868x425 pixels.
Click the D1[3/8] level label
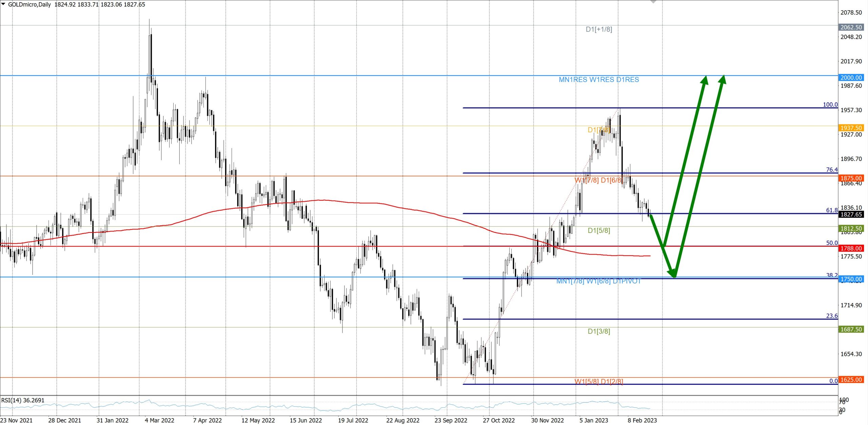coord(599,331)
